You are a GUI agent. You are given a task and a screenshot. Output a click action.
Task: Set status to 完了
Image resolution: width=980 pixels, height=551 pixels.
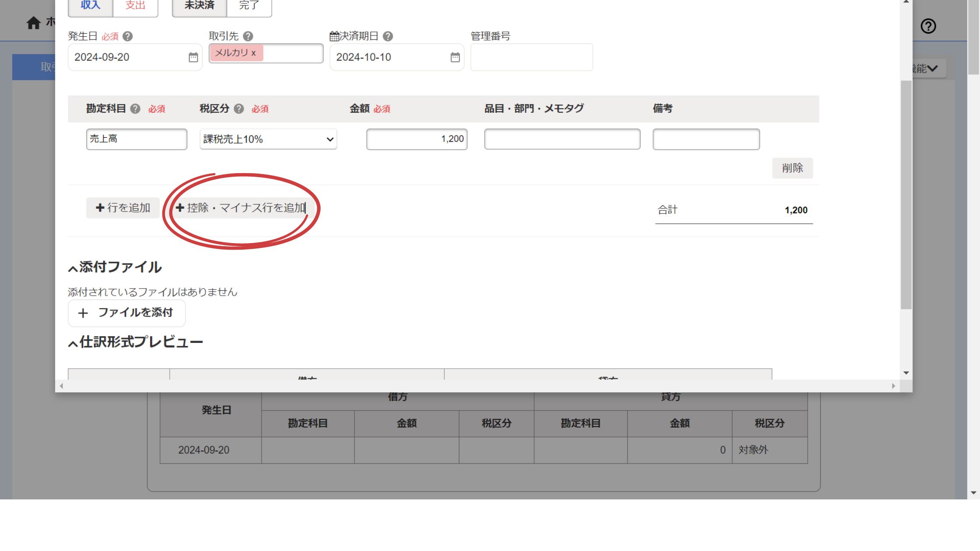(249, 6)
